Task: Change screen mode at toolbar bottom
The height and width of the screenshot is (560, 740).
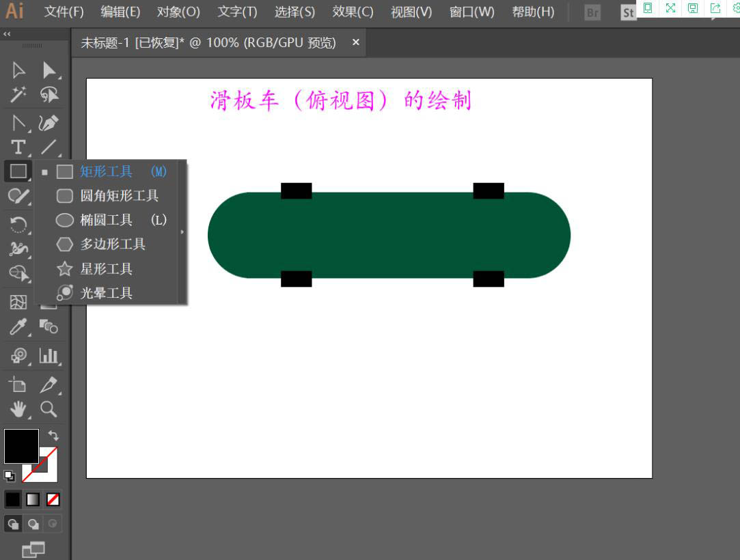Action: [x=33, y=550]
